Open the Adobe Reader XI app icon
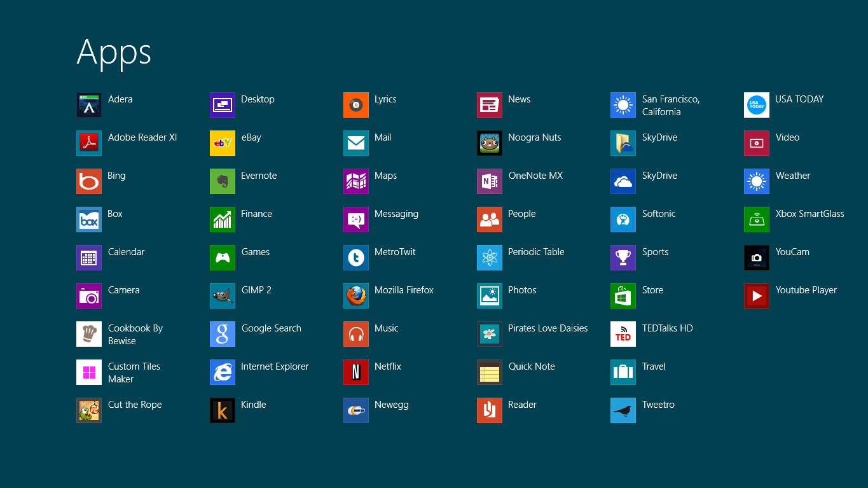 89,143
